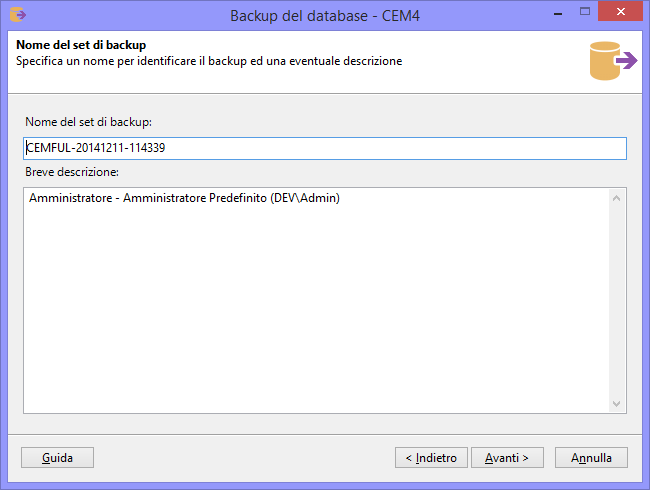Viewport: 650px width, 490px height.
Task: Proceed with the Avanti button
Action: (x=507, y=457)
